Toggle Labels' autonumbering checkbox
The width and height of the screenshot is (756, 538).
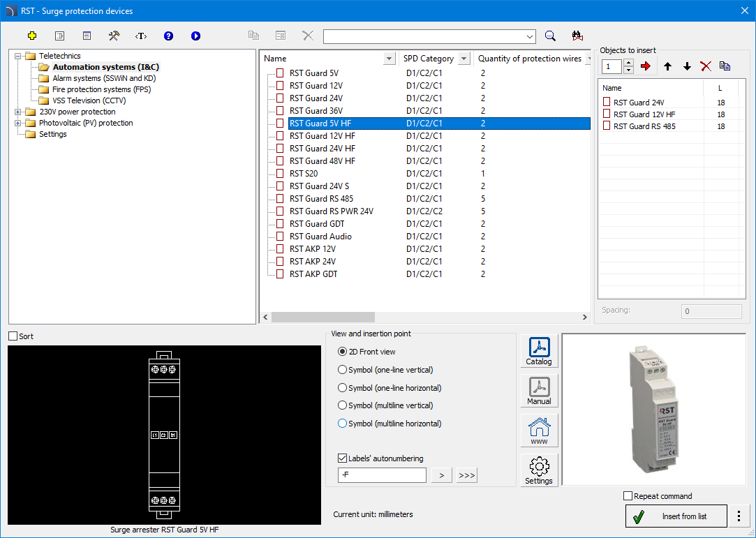coord(342,458)
